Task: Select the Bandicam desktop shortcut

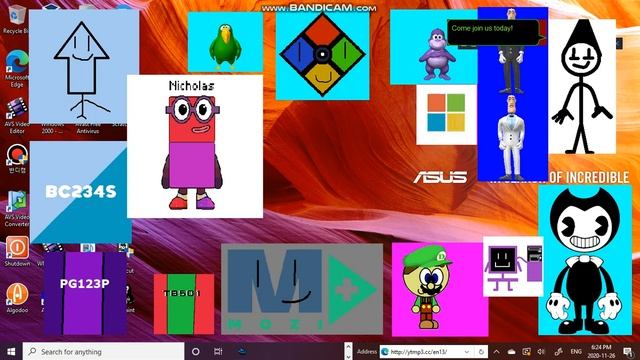Action: (17, 159)
